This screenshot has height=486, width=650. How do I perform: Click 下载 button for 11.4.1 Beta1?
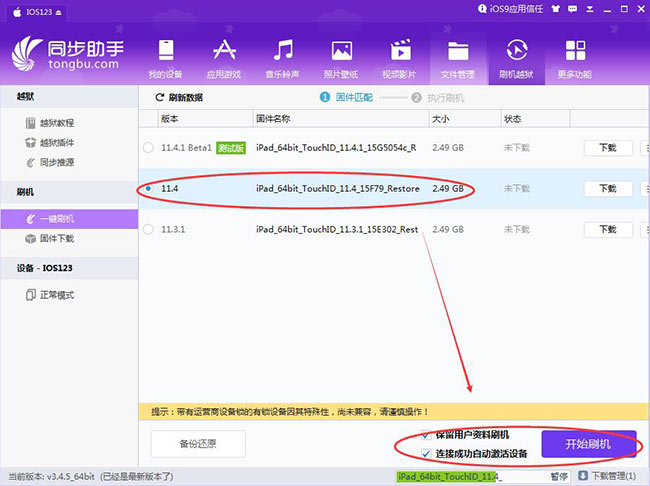608,148
